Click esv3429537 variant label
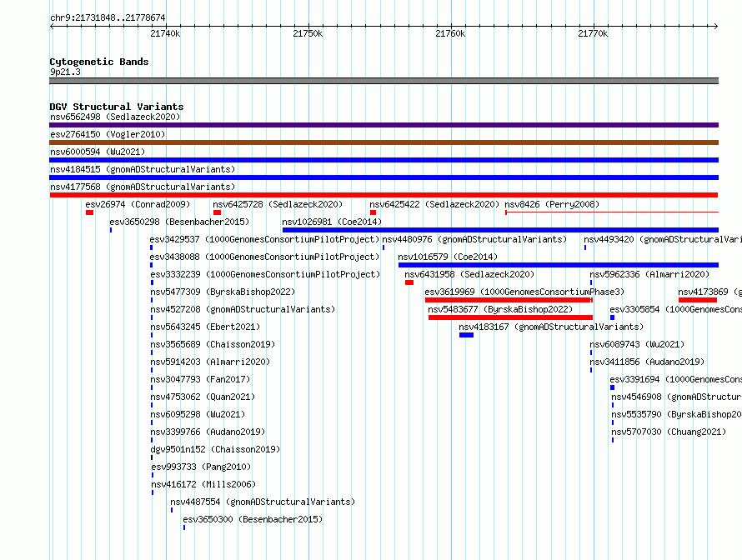742x560 pixels. (264, 239)
